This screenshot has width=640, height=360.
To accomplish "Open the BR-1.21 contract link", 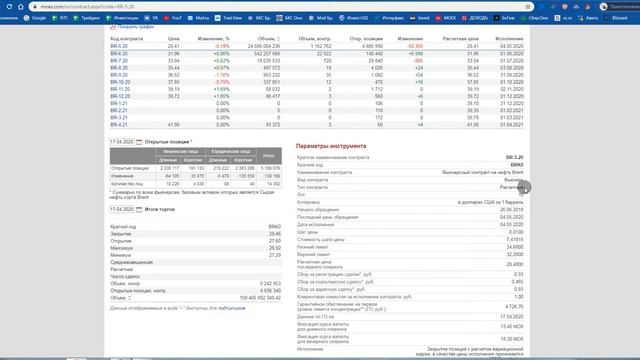I will [119, 103].
